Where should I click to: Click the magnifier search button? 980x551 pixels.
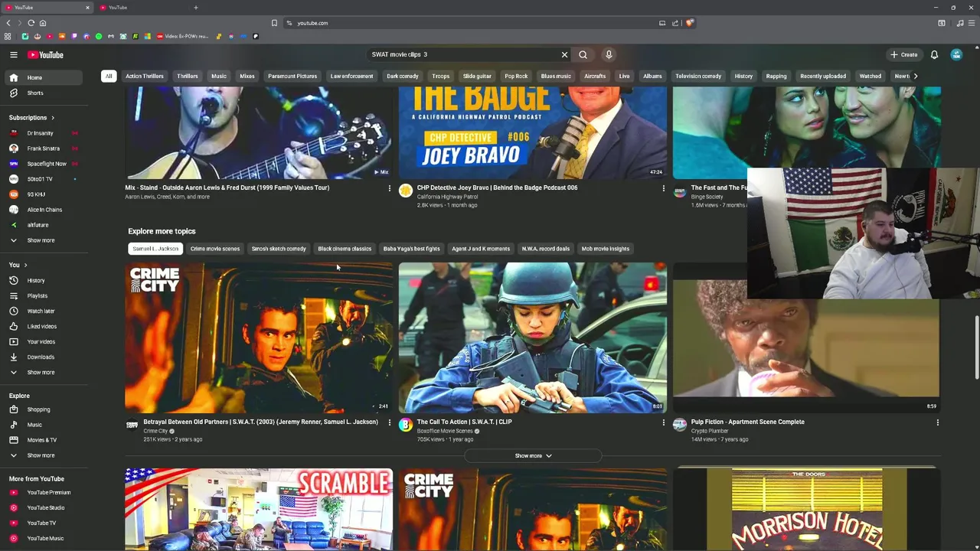583,54
